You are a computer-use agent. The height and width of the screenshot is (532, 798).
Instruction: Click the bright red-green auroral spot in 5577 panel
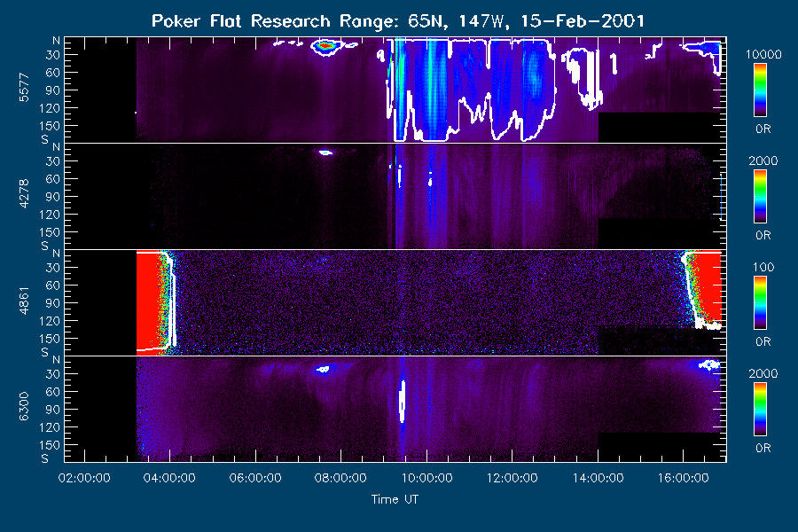coord(325,47)
